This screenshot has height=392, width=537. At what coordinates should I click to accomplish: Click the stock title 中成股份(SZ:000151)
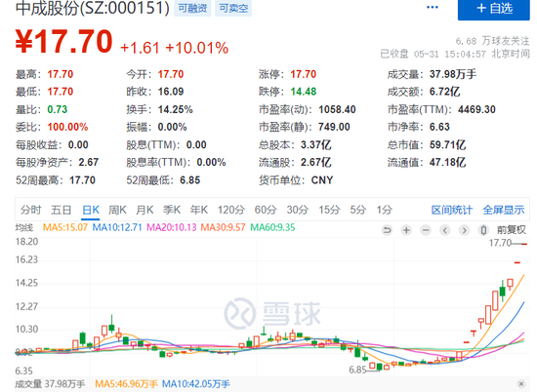coord(93,8)
